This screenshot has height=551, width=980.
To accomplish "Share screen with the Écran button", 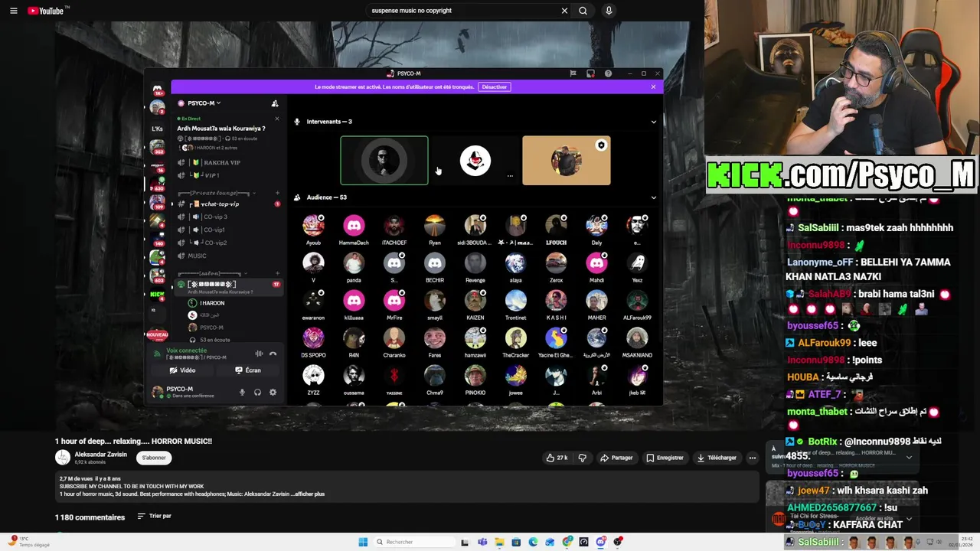I will [x=248, y=370].
